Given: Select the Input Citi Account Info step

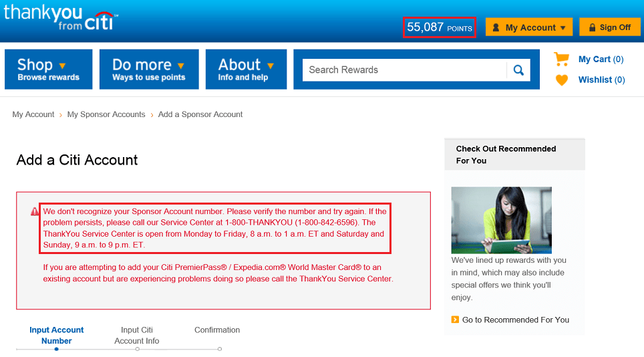Looking at the screenshot, I should 137,335.
